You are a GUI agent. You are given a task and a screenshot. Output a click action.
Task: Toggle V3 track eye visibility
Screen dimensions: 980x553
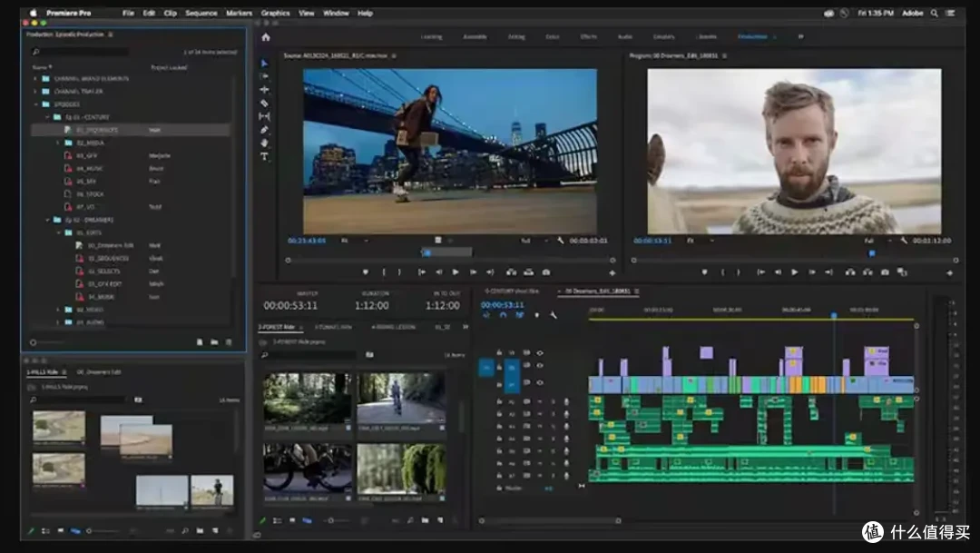pos(540,353)
